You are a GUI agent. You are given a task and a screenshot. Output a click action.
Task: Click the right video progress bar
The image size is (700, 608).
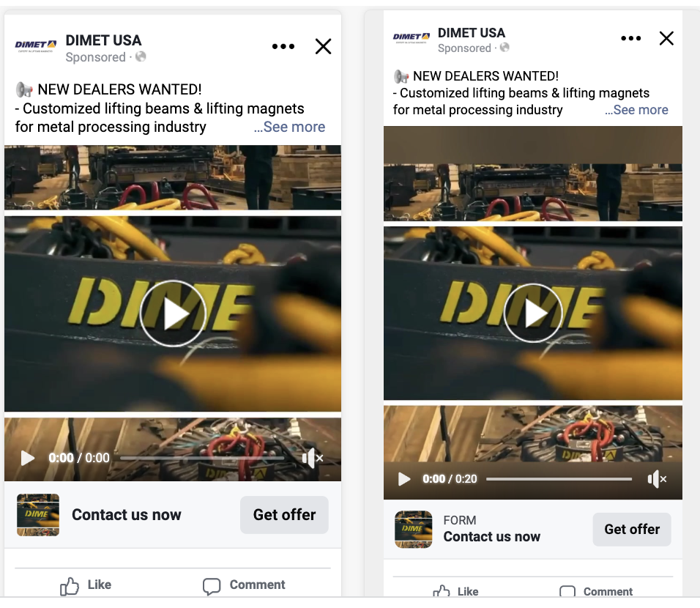559,479
